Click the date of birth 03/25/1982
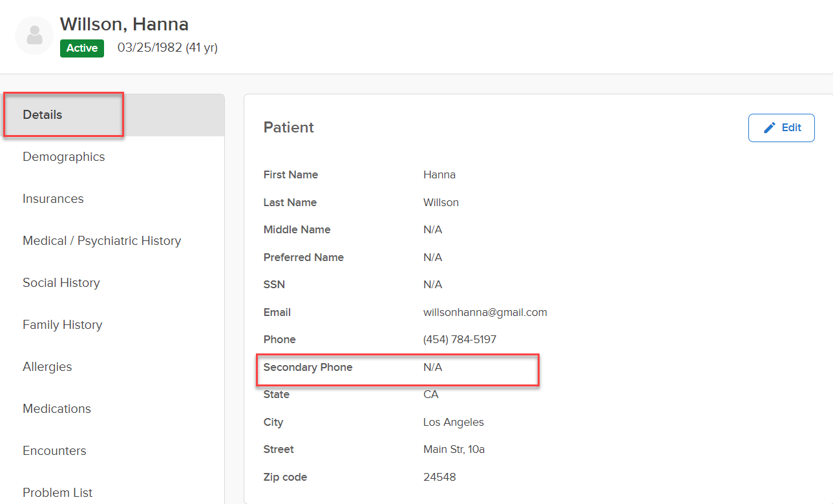This screenshot has width=833, height=504. (149, 48)
